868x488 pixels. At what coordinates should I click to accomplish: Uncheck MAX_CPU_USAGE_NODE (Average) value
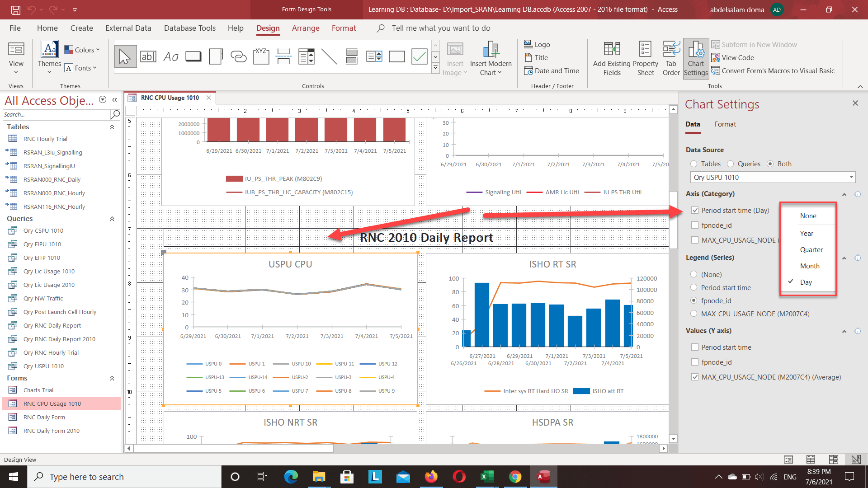695,377
